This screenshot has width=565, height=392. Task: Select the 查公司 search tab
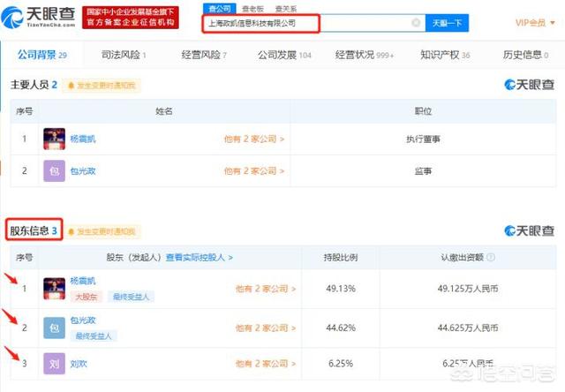[x=220, y=9]
